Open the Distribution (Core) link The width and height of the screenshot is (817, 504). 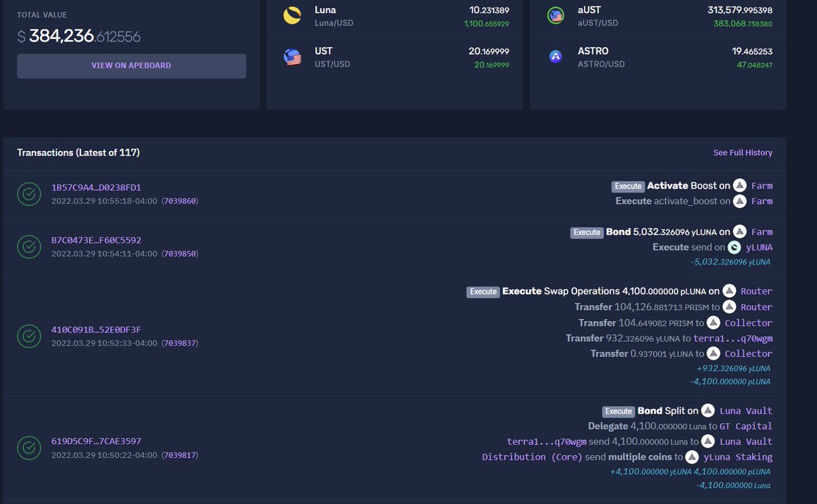(x=532, y=457)
